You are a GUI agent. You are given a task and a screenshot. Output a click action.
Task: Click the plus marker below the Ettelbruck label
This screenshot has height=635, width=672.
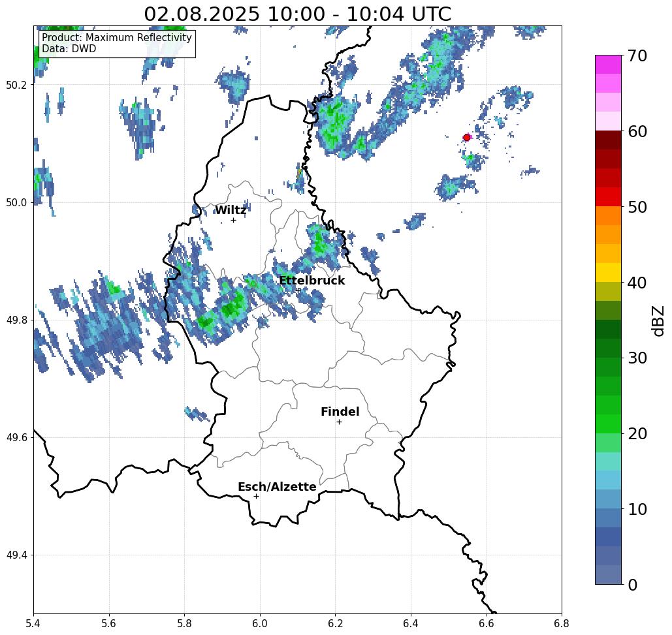[298, 290]
